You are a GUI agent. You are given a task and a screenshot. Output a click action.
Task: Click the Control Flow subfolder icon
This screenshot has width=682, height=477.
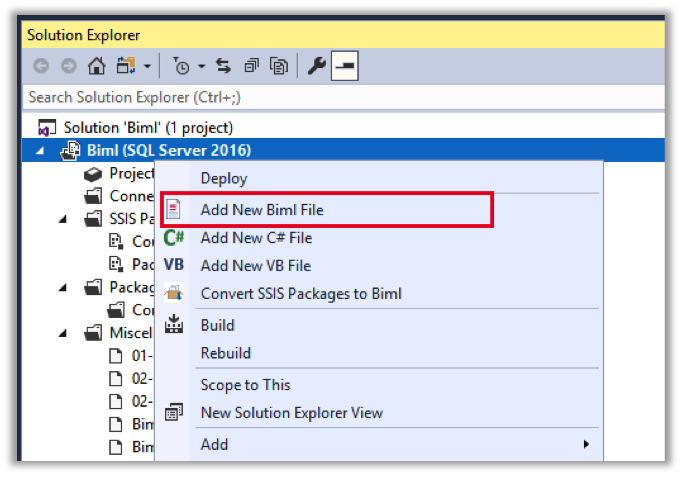tap(116, 310)
